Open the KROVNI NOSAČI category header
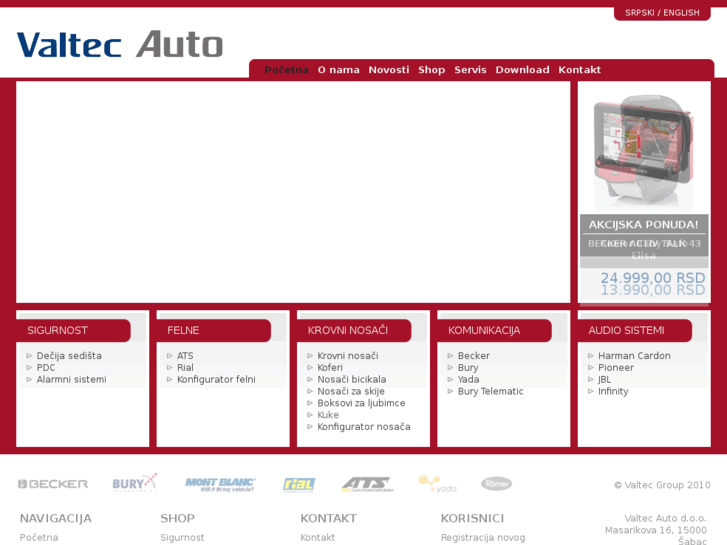This screenshot has width=727, height=545. coord(354,330)
